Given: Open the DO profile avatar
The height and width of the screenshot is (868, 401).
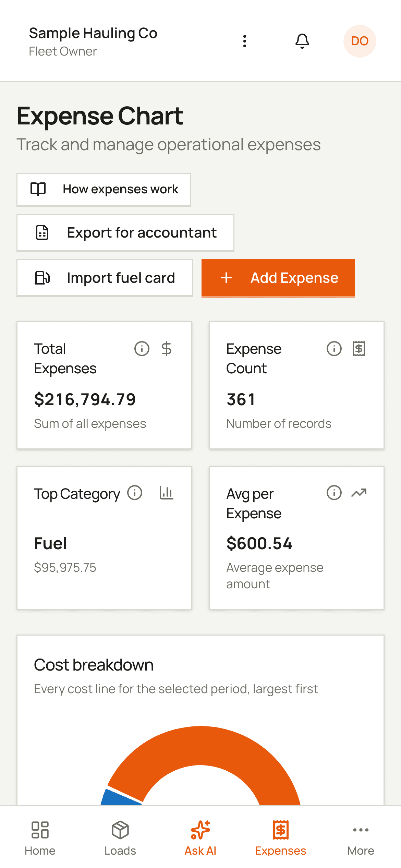Looking at the screenshot, I should [x=360, y=41].
